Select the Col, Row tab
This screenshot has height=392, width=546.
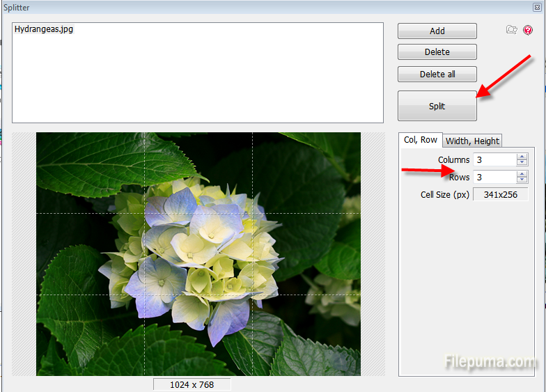(421, 140)
